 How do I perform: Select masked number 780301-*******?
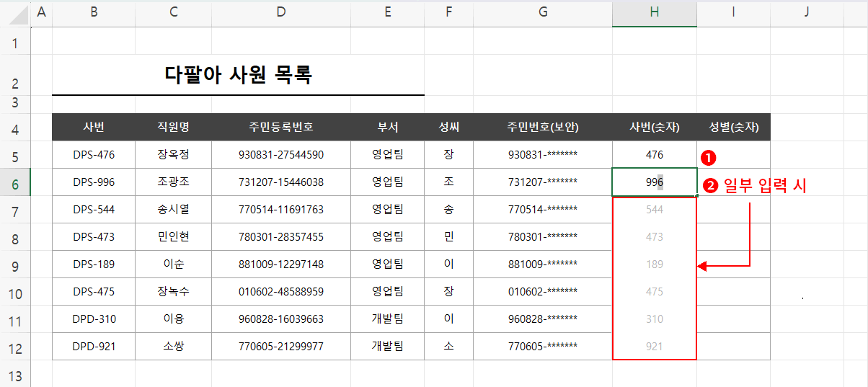(x=543, y=237)
